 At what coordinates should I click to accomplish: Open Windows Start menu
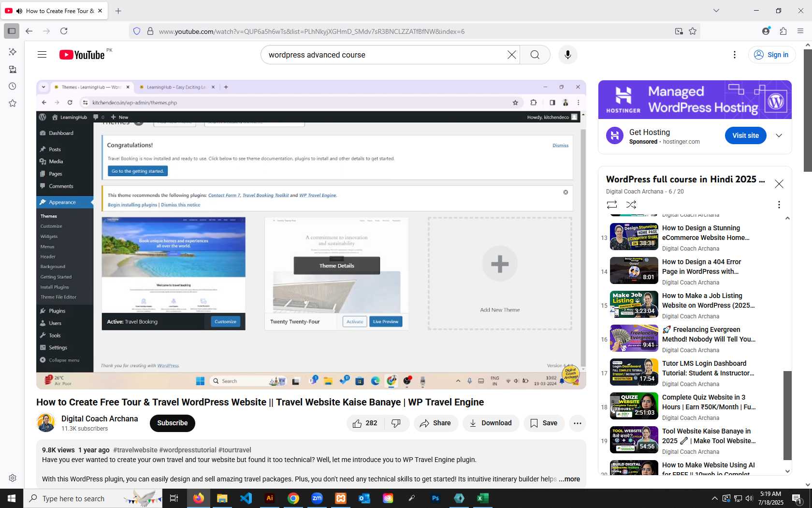(12, 498)
